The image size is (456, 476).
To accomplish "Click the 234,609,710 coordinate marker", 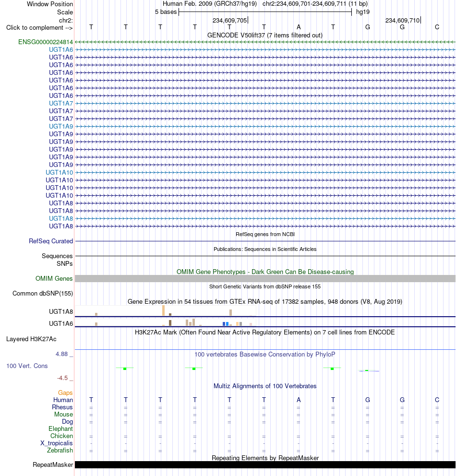I will pyautogui.click(x=403, y=20).
